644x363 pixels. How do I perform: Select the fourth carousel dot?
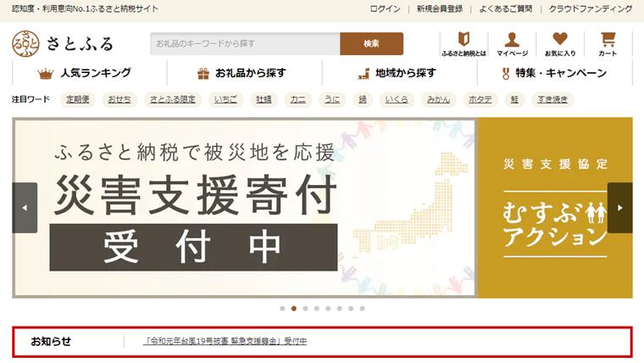pyautogui.click(x=317, y=309)
